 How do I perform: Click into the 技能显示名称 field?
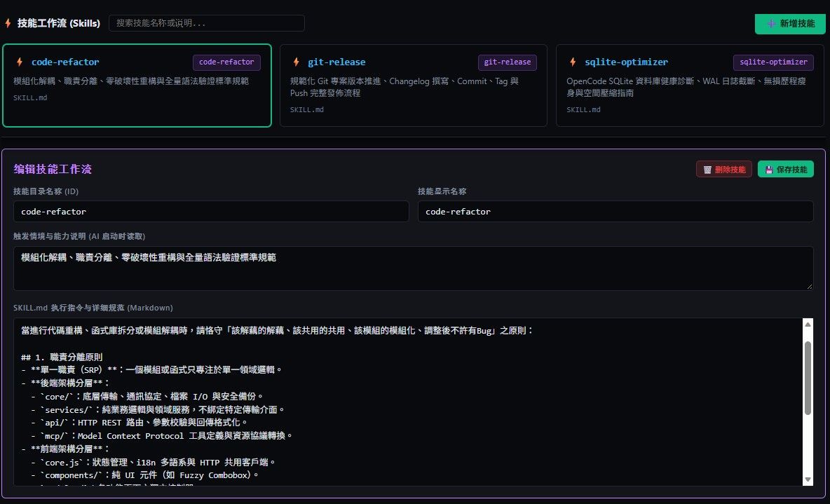615,211
